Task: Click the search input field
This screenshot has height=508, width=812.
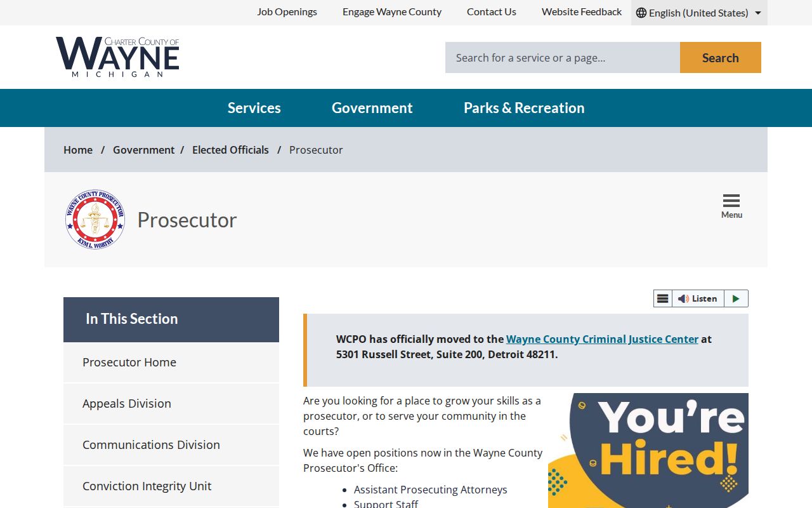Action: 563,58
